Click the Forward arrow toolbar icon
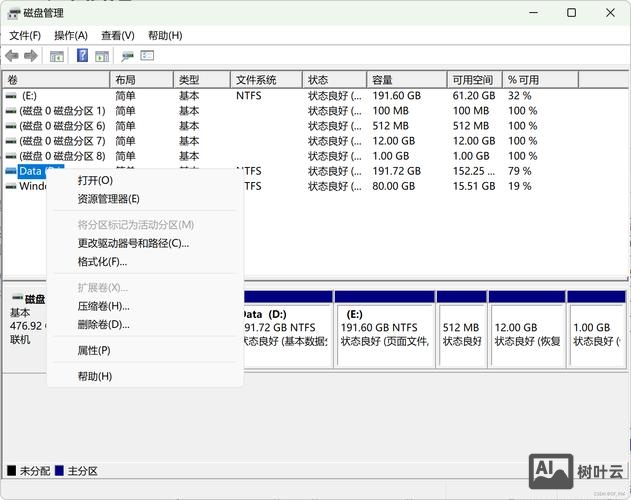 (x=31, y=56)
